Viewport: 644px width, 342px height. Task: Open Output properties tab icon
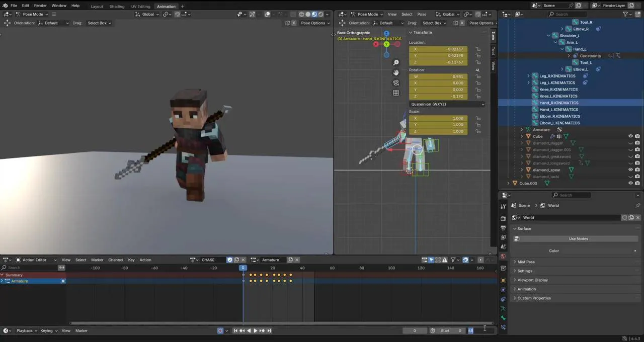click(x=503, y=227)
